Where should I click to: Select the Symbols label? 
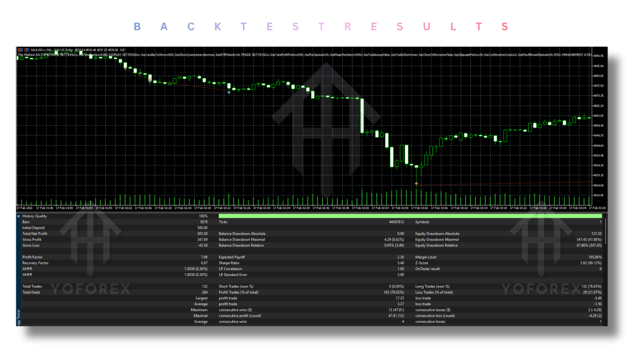(422, 222)
